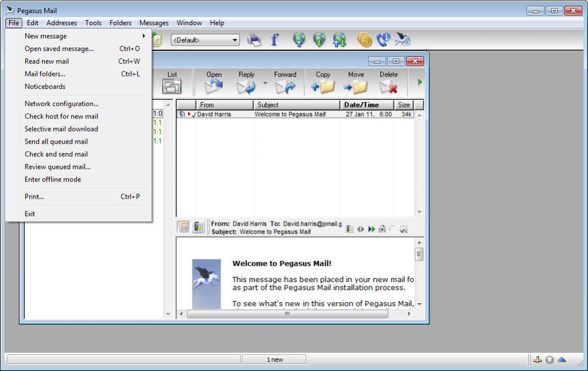Click the preview pane vertical scrollbar thumb
Screen dimensions: 588x371
(x=419, y=254)
